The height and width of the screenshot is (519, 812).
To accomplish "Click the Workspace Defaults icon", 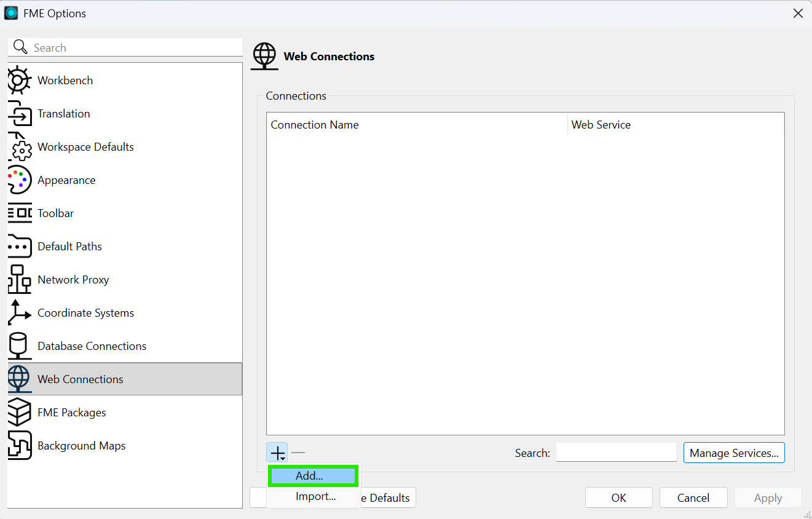I will click(x=19, y=147).
